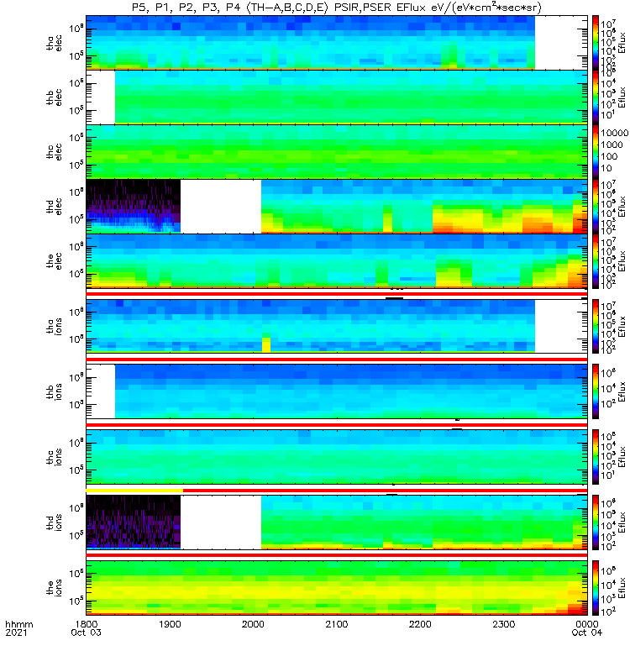
Task: Click the 'Oct 04' date label
Action: tap(586, 633)
